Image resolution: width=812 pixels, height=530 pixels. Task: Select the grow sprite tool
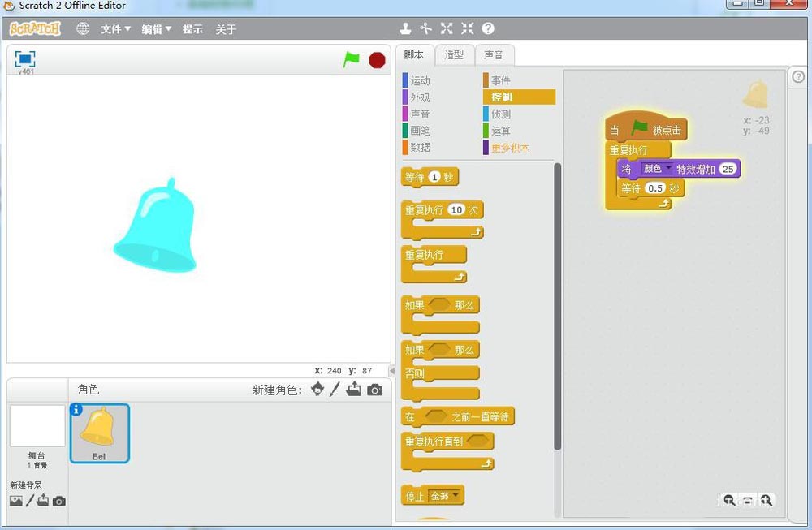click(x=446, y=28)
